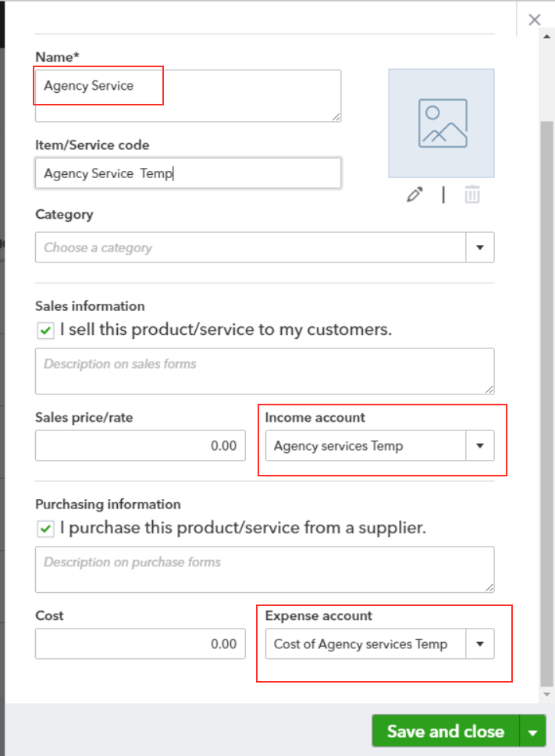
Task: Expand the Income account dropdown
Action: pyautogui.click(x=480, y=445)
